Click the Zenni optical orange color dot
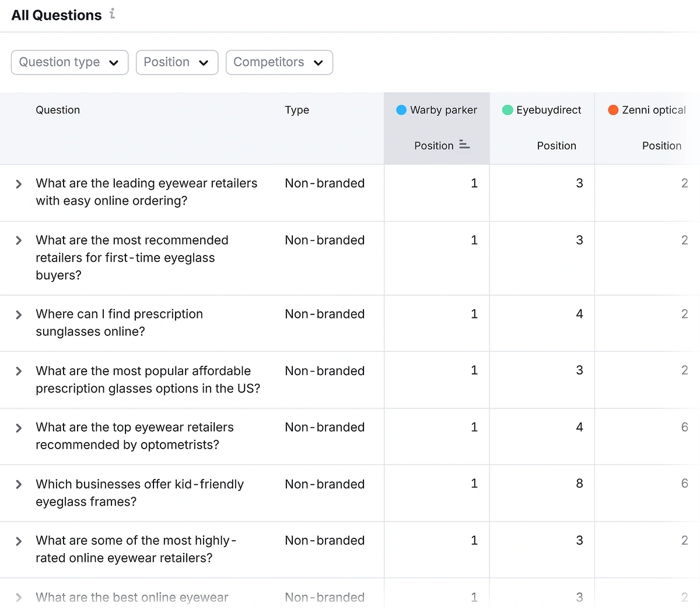The width and height of the screenshot is (700, 609). 613,110
